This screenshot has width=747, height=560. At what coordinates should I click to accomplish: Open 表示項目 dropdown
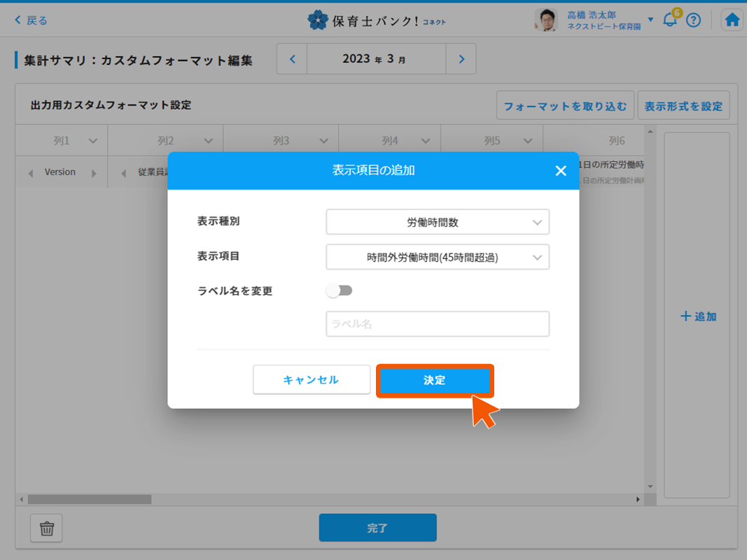pos(438,257)
